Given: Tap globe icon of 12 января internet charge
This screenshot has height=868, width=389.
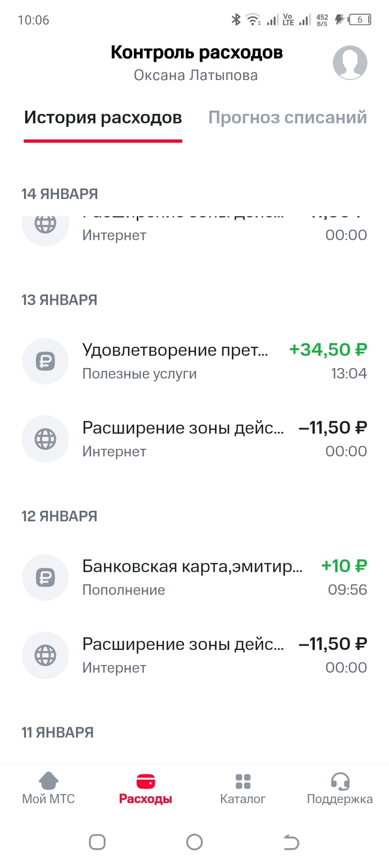Looking at the screenshot, I should (x=45, y=655).
